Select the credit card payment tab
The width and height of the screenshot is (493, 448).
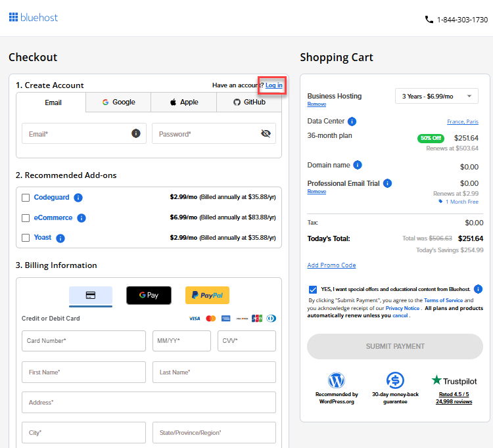click(x=91, y=296)
